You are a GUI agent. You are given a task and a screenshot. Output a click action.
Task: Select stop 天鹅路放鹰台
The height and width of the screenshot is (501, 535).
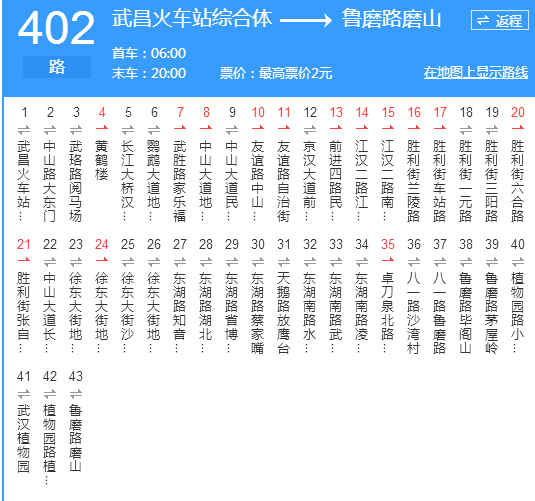tap(284, 313)
